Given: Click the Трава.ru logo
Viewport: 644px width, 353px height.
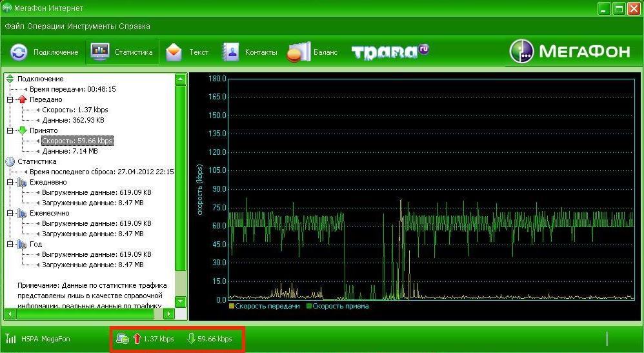Looking at the screenshot, I should coord(390,52).
